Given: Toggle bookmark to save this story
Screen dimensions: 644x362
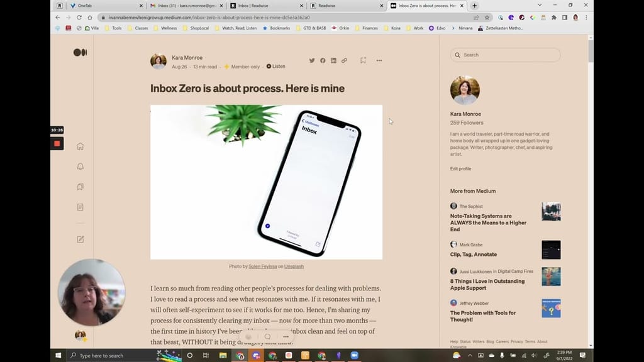Looking at the screenshot, I should (x=363, y=60).
